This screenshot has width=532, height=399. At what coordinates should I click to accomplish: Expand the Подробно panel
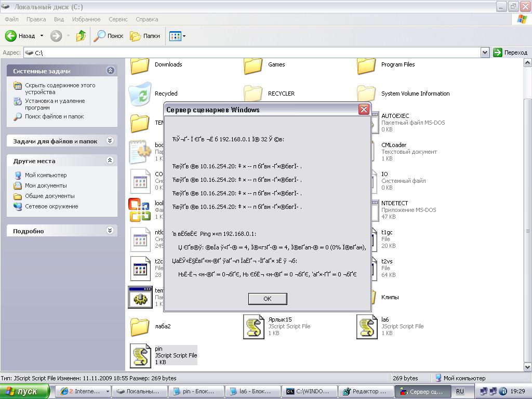(110, 231)
